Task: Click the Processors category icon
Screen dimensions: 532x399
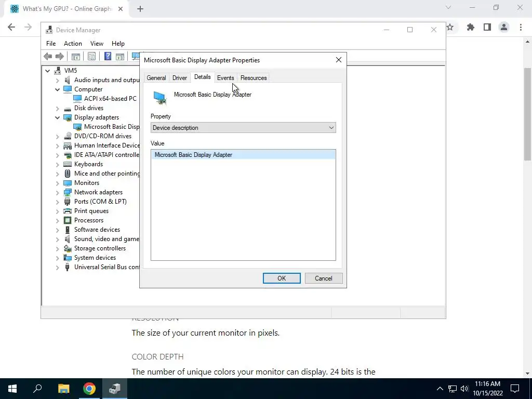Action: coord(68,220)
